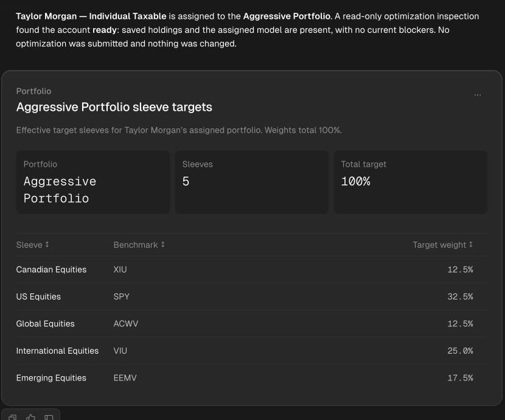Select the US Equities sleeve name

pos(38,296)
